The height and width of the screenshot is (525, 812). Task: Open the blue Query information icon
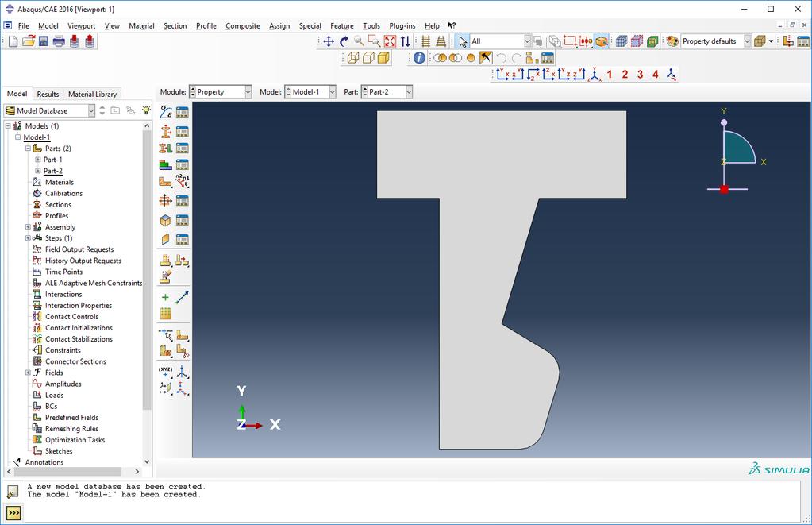419,58
